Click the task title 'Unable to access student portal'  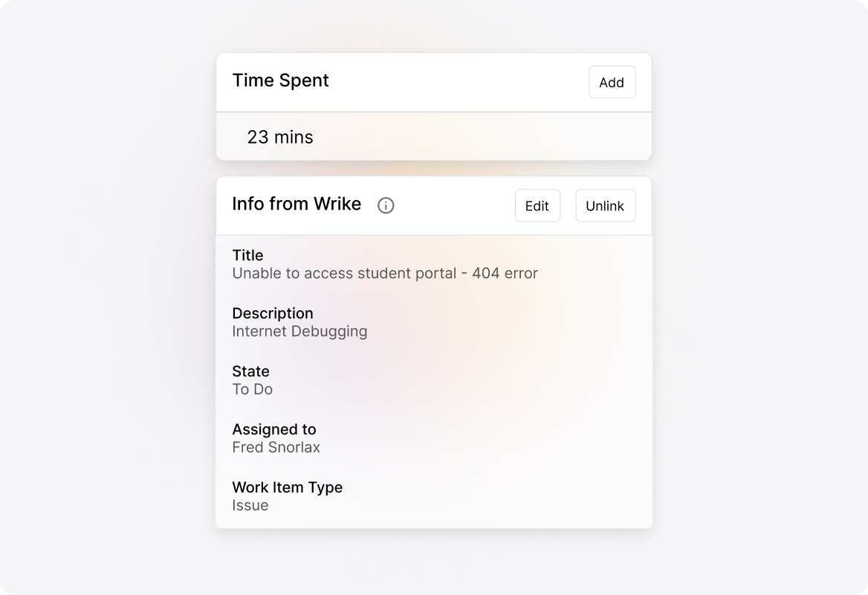coord(386,273)
